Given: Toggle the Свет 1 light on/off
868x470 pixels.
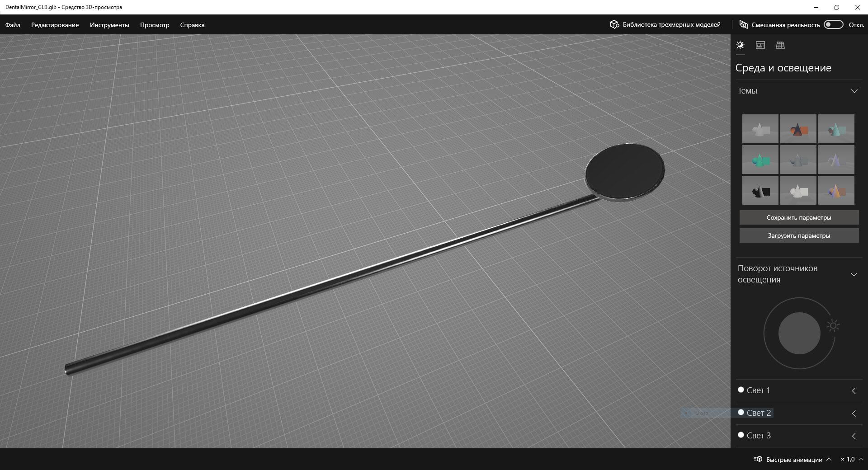Looking at the screenshot, I should (741, 390).
